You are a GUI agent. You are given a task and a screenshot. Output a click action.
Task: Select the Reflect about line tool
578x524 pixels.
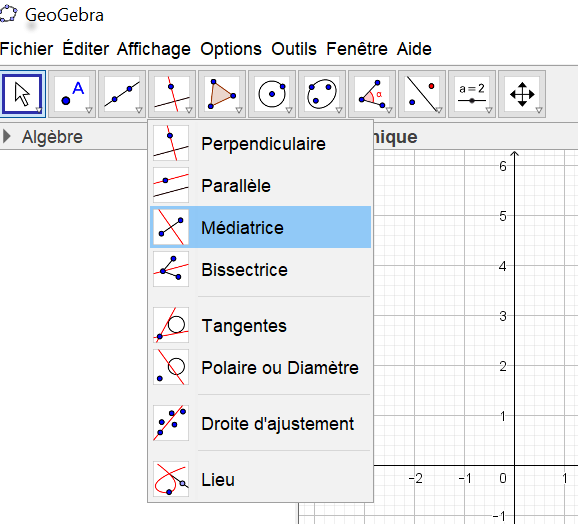(422, 94)
